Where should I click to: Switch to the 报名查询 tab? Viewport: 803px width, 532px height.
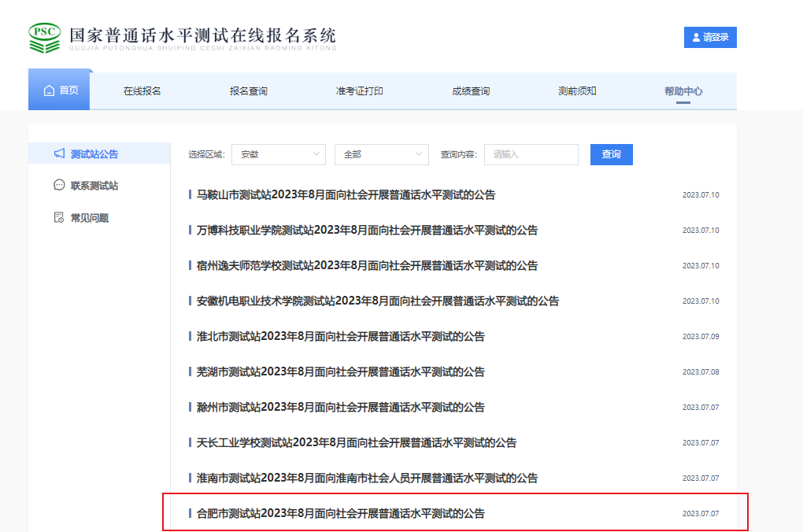click(248, 91)
